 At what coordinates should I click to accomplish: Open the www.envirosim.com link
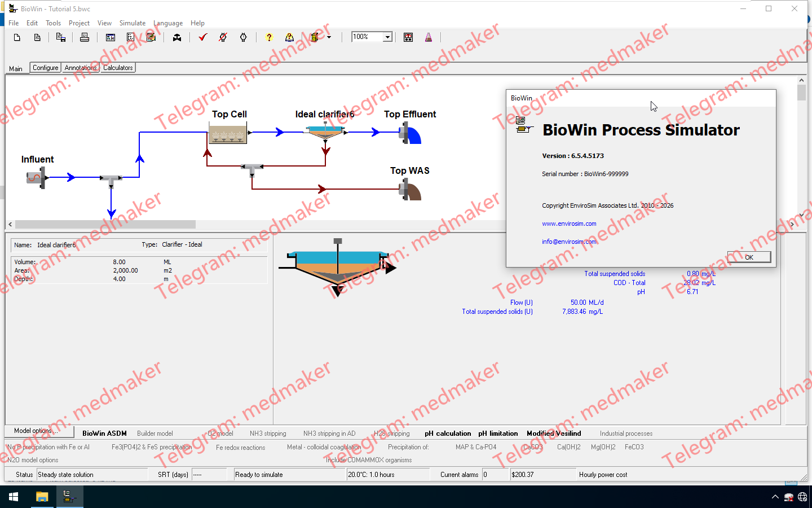pyautogui.click(x=569, y=224)
